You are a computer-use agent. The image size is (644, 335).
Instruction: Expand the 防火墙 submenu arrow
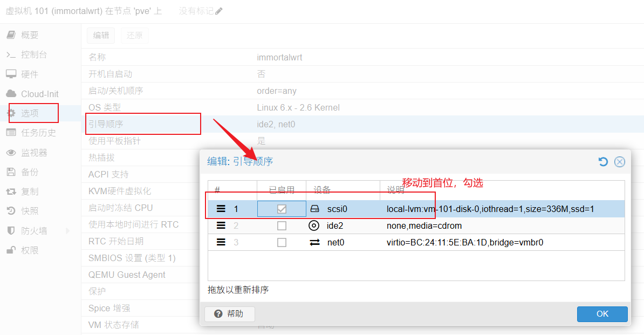click(68, 231)
